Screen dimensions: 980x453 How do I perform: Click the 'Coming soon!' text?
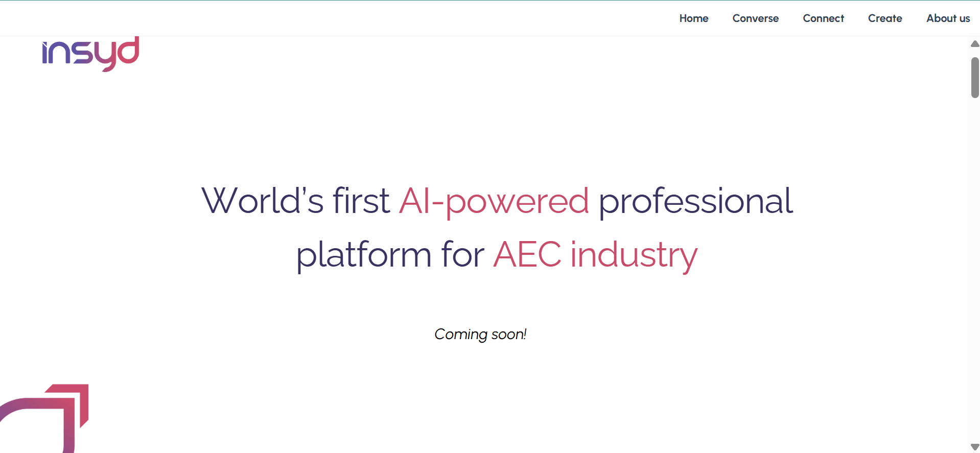[480, 334]
